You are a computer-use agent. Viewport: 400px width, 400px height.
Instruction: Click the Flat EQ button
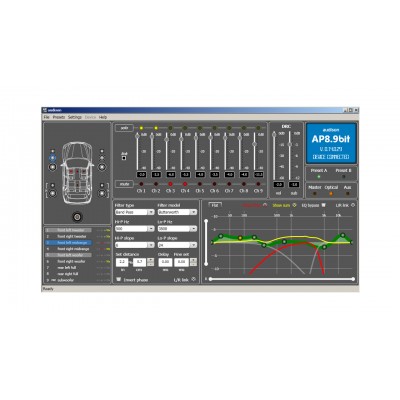(x=215, y=205)
